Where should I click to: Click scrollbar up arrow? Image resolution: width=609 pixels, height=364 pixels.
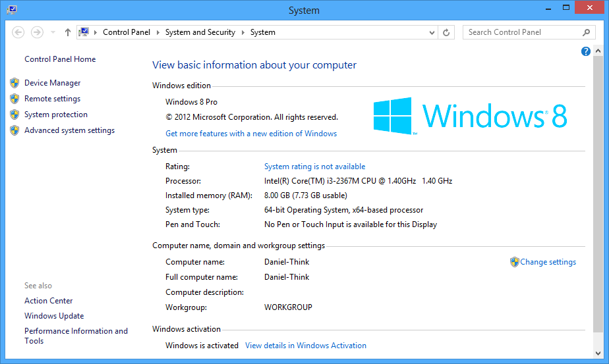[598, 51]
